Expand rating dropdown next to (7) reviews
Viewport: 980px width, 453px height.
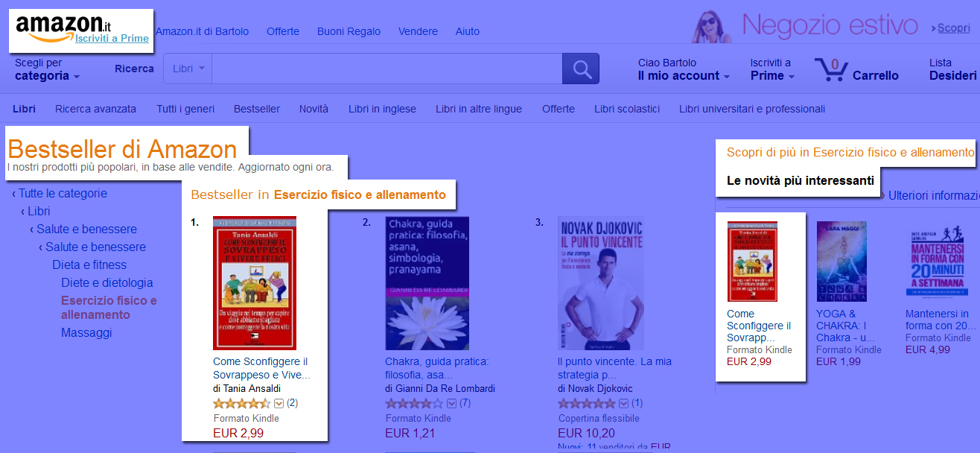coord(451,404)
